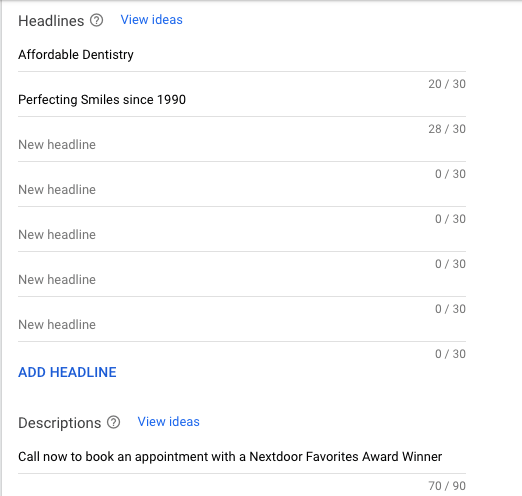The width and height of the screenshot is (522, 496).
Task: Open View ideas link next to Descriptions
Action: click(168, 422)
